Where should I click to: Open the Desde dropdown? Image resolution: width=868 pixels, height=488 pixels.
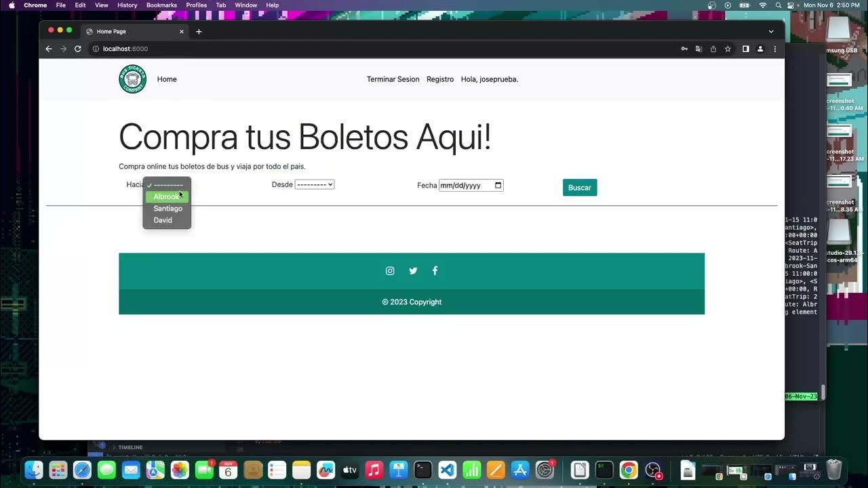[x=315, y=184]
